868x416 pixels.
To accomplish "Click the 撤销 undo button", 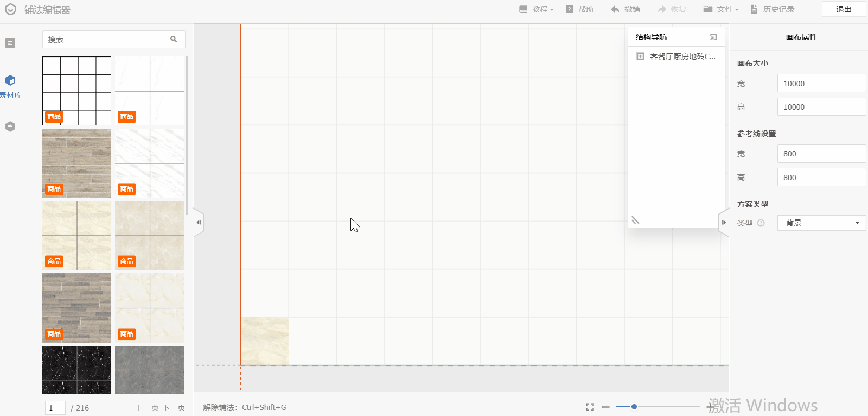I will tap(626, 9).
